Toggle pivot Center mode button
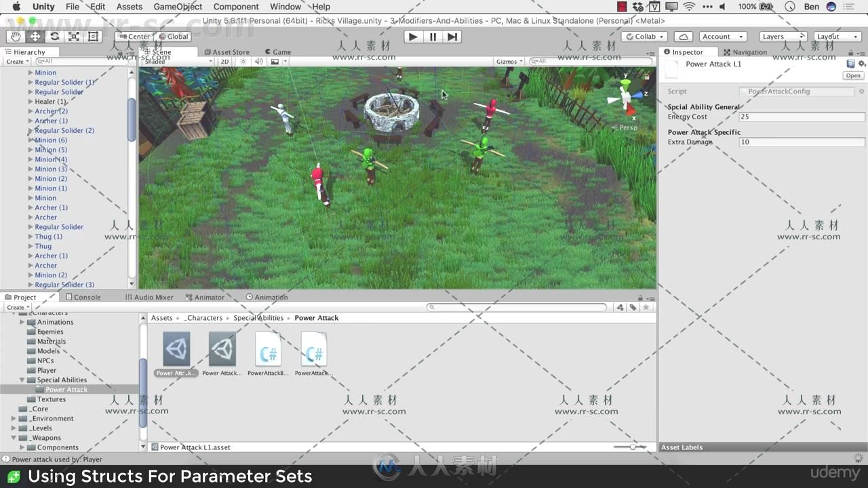 [134, 37]
